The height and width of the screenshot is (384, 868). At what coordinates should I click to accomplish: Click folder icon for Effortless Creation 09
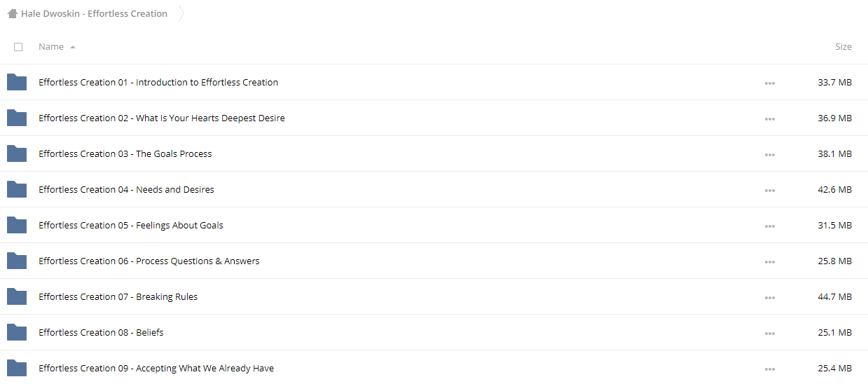click(17, 369)
